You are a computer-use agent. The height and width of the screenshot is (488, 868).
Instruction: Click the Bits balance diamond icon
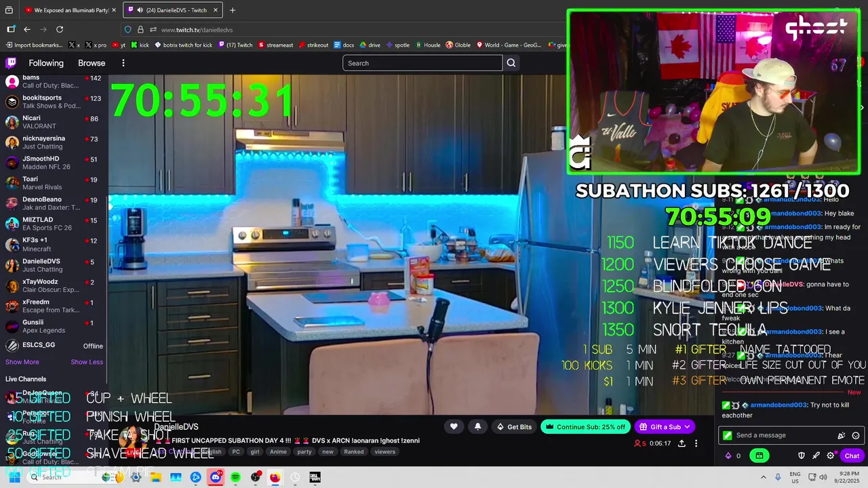click(x=729, y=455)
